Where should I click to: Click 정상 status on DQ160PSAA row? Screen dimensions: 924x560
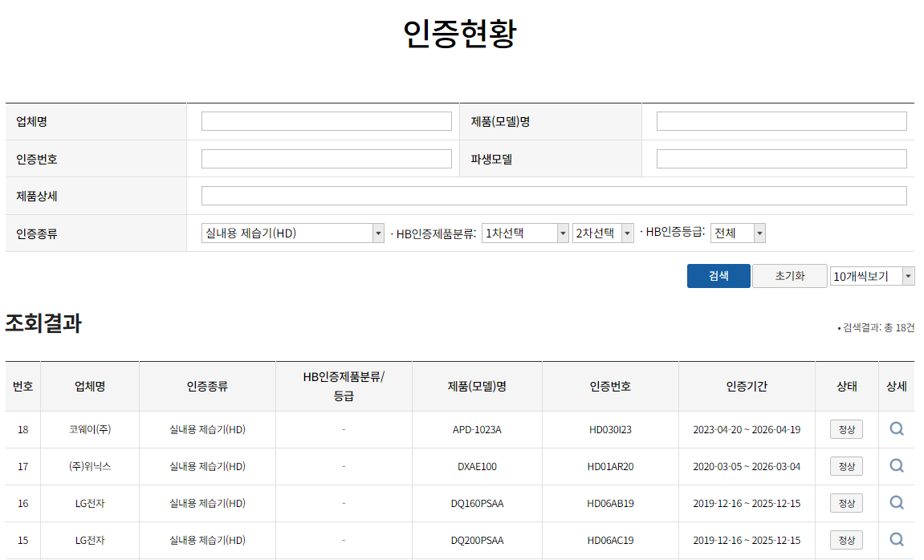pyautogui.click(x=847, y=503)
